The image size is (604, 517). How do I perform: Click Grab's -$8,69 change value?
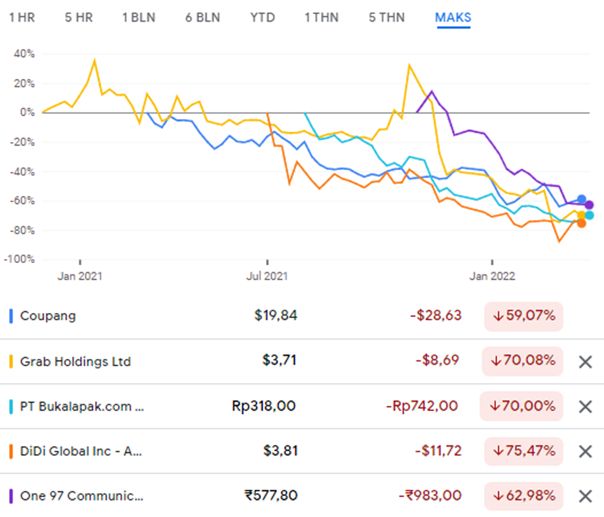pyautogui.click(x=437, y=361)
